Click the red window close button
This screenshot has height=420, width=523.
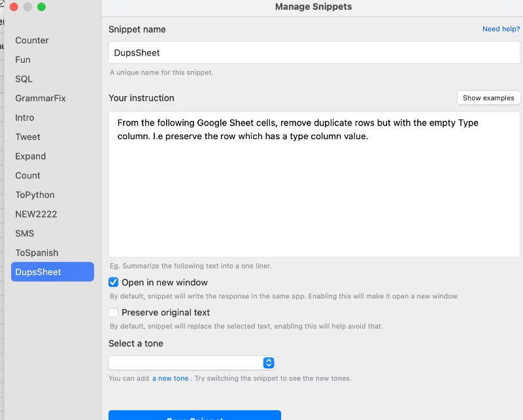[13, 7]
